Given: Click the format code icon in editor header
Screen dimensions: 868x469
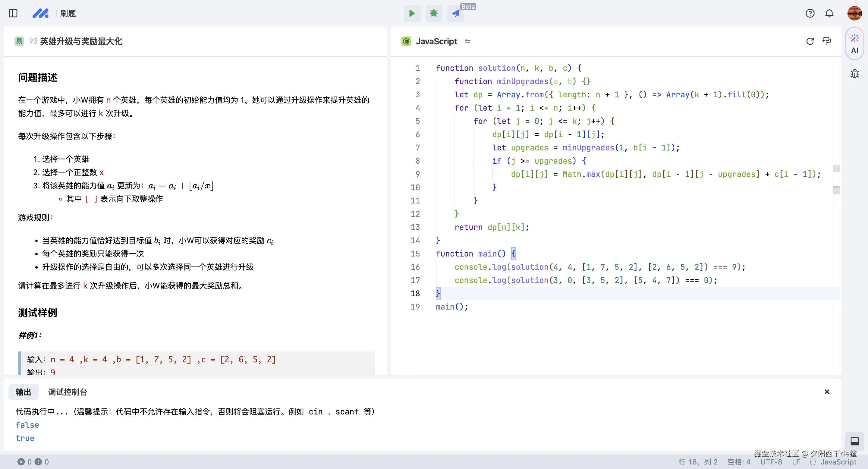Looking at the screenshot, I should [x=827, y=41].
